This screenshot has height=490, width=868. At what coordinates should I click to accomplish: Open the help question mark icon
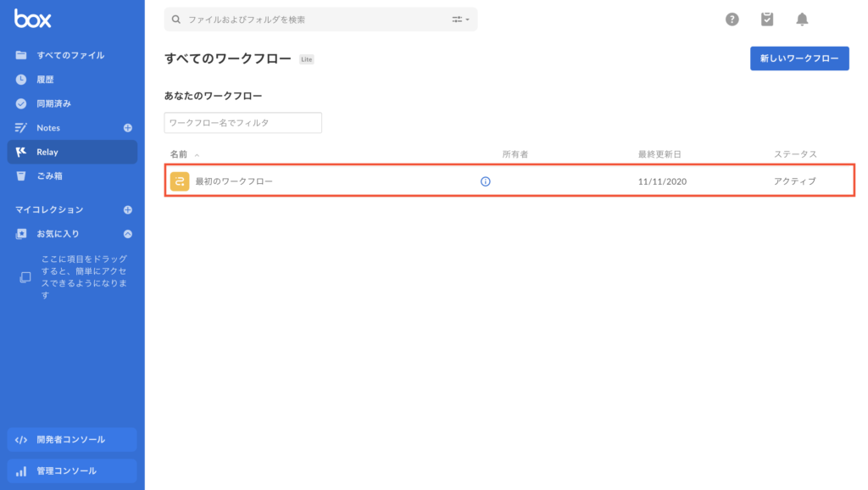click(x=732, y=19)
